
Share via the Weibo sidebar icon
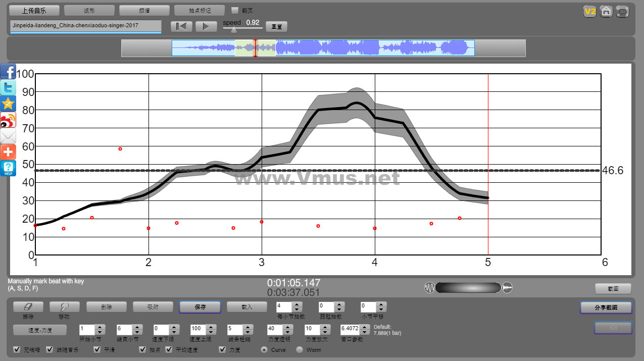pyautogui.click(x=8, y=120)
